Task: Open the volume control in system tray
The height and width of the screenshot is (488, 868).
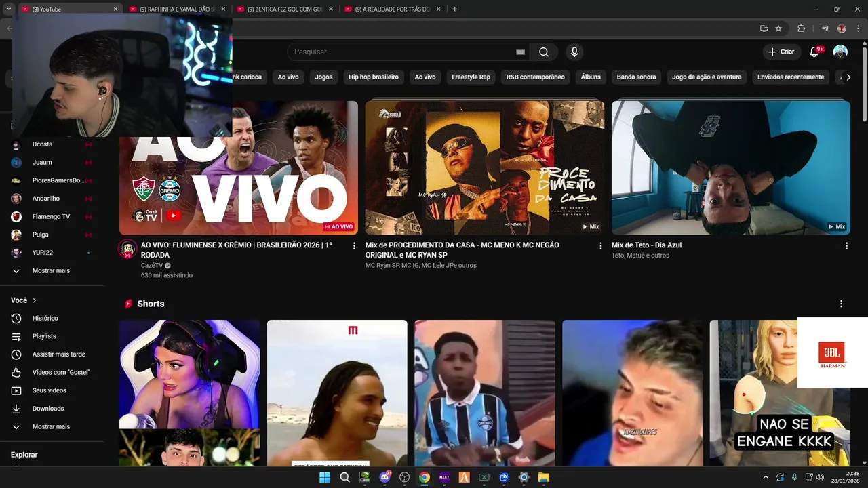Action: pyautogui.click(x=821, y=477)
